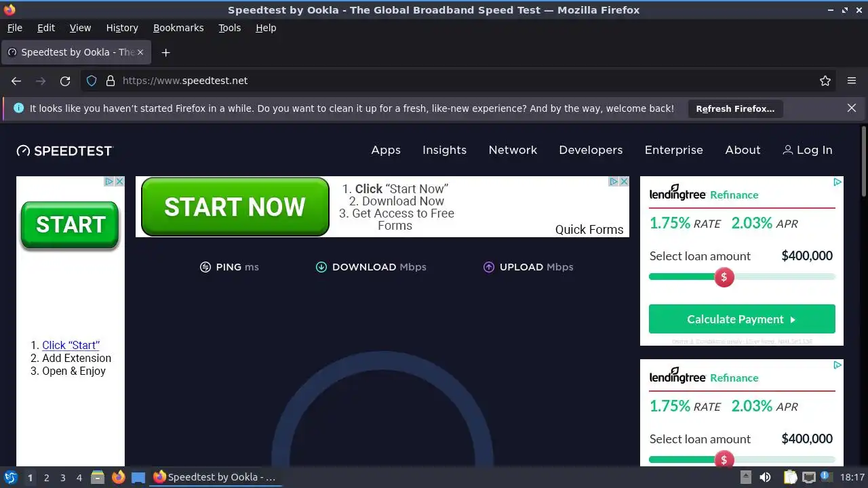Open the Apps navigation link
The image size is (868, 488).
pyautogui.click(x=386, y=150)
